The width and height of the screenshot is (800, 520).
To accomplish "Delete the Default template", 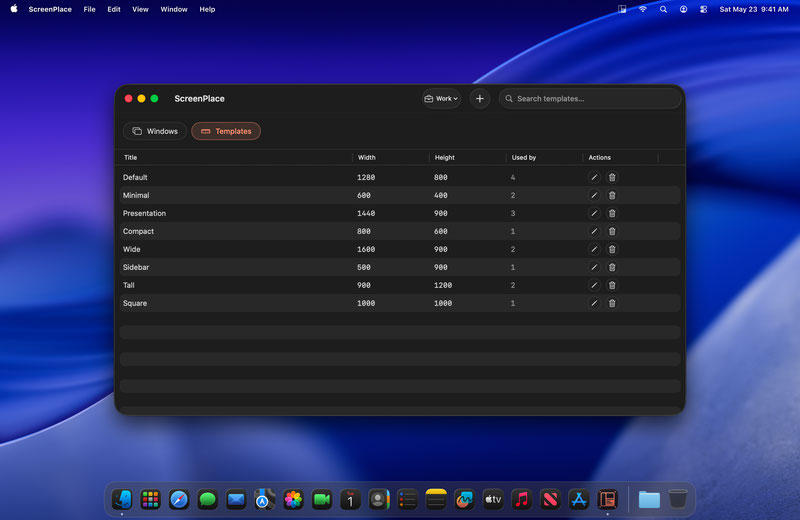I will pos(612,177).
